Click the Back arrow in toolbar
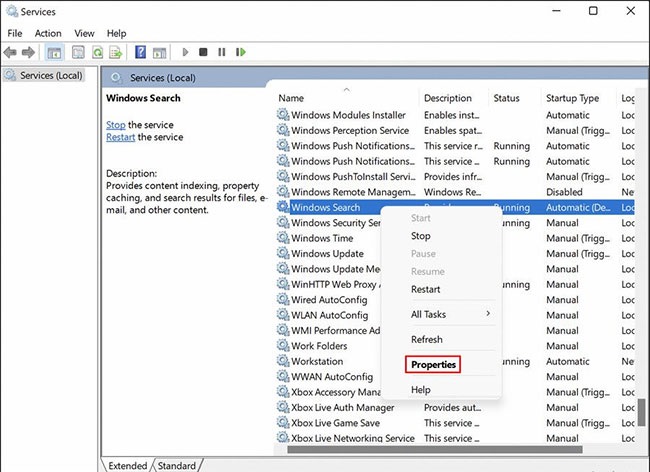This screenshot has height=472, width=650. (x=12, y=52)
